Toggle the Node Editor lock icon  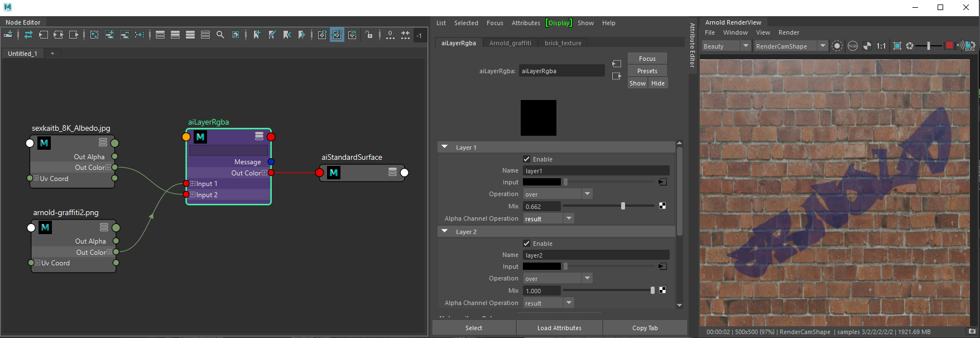[x=369, y=35]
